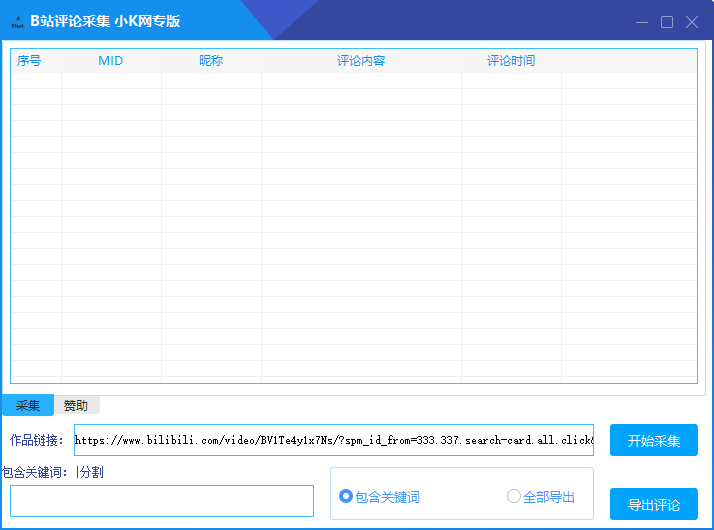Click the 评论时间 column header
This screenshot has width=714, height=530.
(511, 61)
